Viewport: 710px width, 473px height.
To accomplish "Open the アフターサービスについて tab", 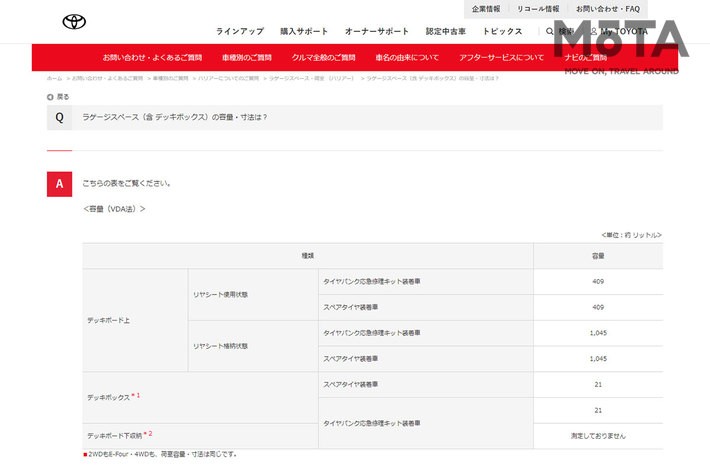I will pos(502,58).
